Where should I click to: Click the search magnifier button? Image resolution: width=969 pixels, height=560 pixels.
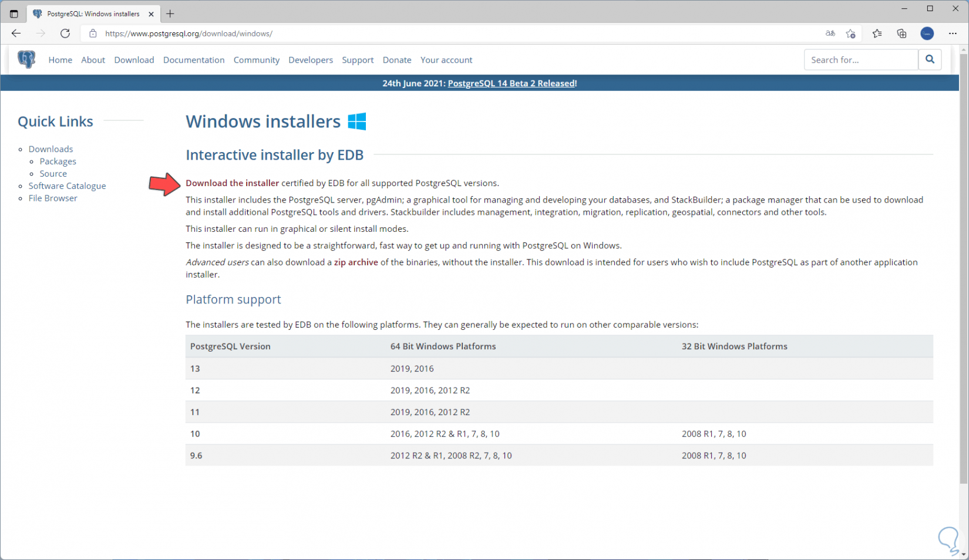point(930,59)
